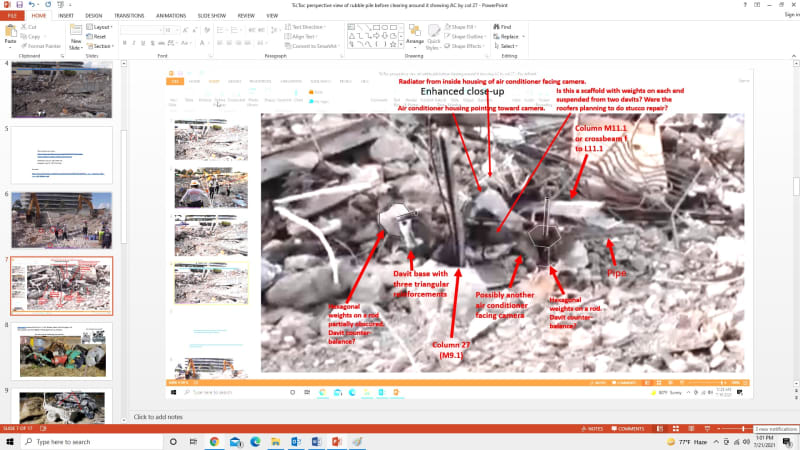
Task: Open the Select dropdown in Editing
Action: (506, 46)
